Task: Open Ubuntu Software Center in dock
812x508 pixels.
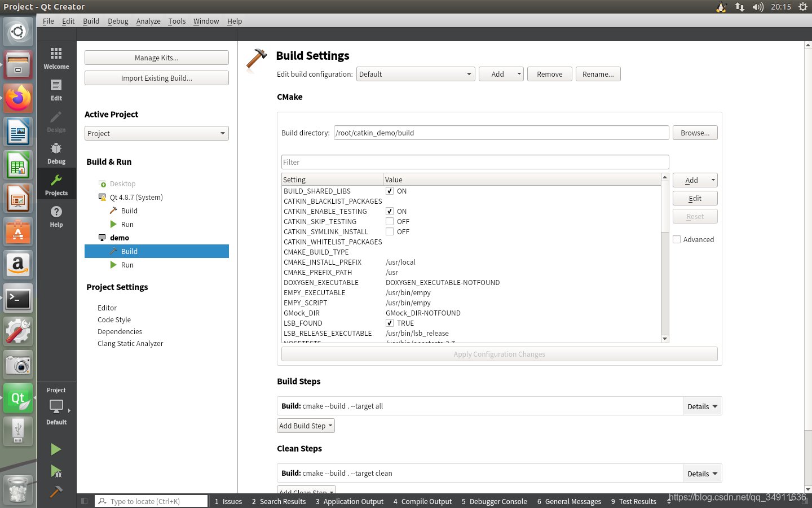Action: pos(18,231)
